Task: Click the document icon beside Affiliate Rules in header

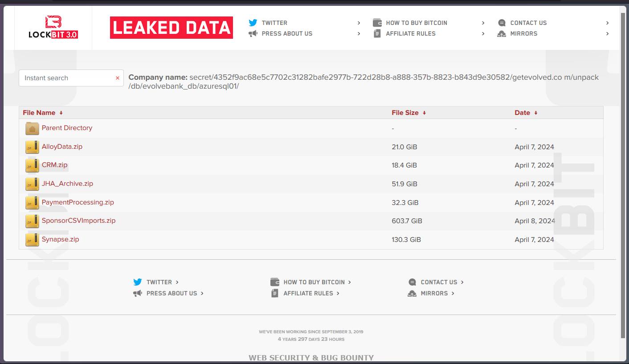Action: [x=377, y=33]
